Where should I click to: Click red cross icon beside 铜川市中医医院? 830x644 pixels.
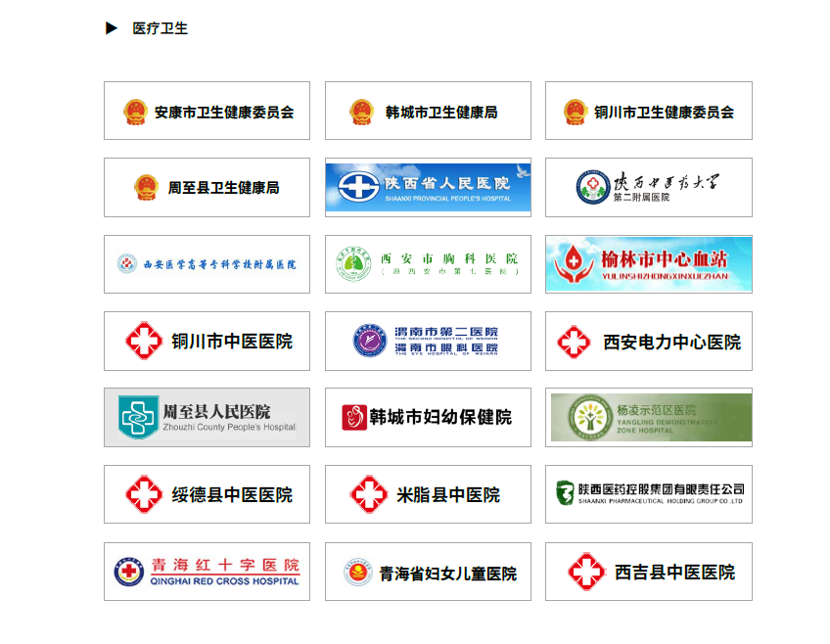point(144,341)
